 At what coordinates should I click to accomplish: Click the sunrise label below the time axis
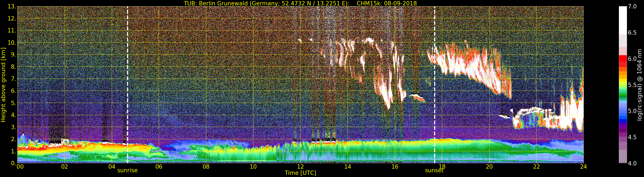127,171
